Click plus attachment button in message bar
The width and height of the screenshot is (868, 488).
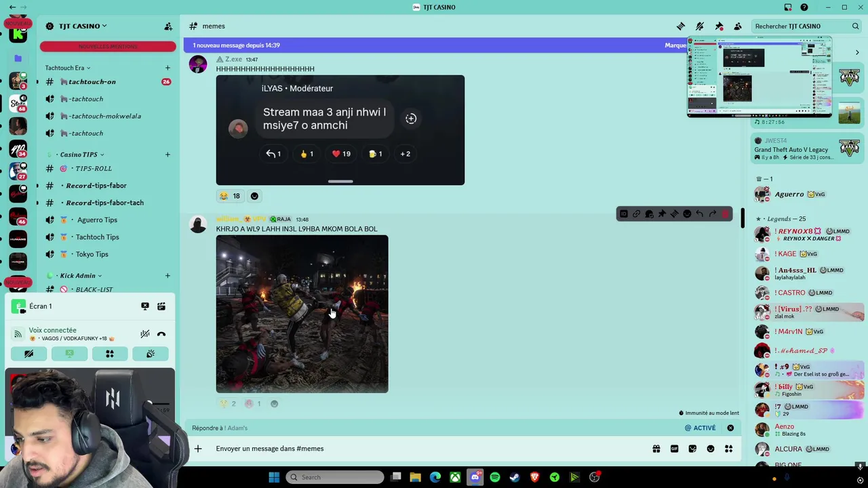pyautogui.click(x=198, y=449)
